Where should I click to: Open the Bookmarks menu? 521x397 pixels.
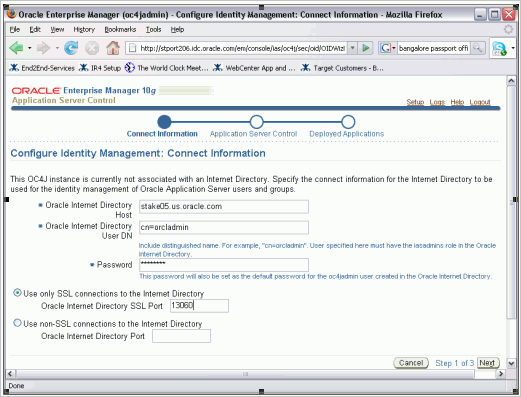tap(120, 30)
